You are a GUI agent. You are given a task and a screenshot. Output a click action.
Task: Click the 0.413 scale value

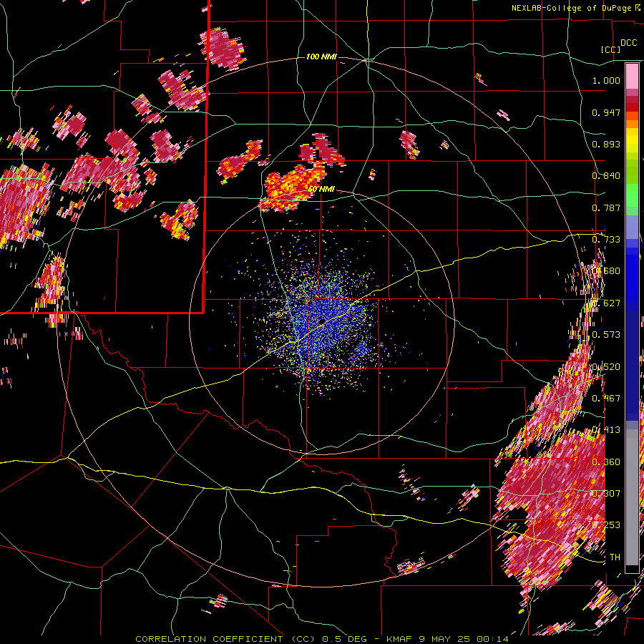click(x=606, y=430)
